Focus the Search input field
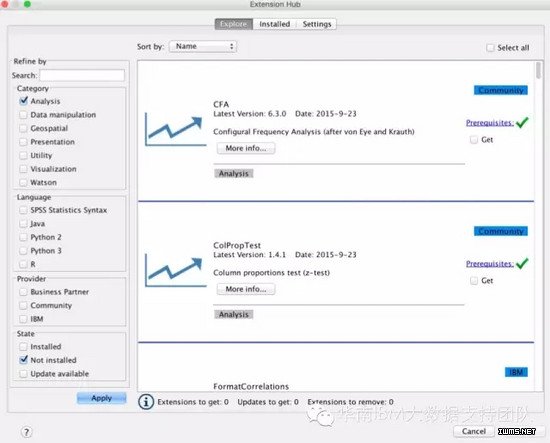Image resolution: width=550 pixels, height=443 pixels. pyautogui.click(x=82, y=75)
